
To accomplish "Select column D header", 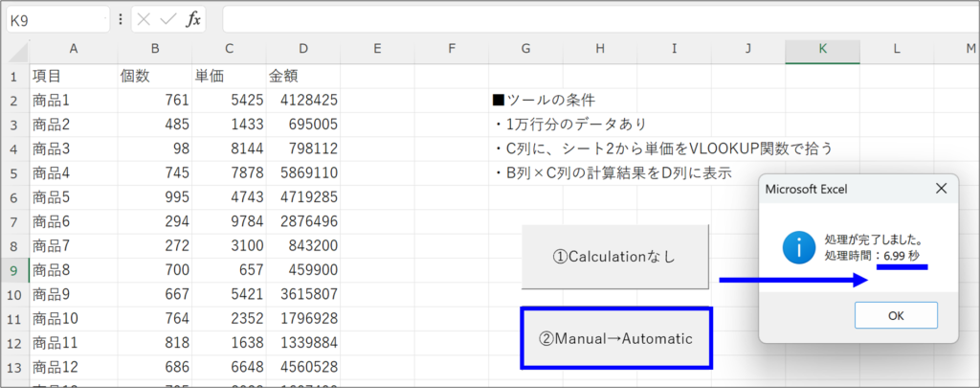I will pos(303,49).
